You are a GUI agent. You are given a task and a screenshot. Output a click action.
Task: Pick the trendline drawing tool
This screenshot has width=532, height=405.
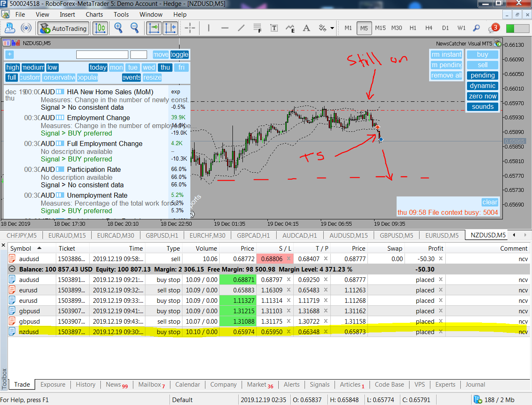pos(241,28)
